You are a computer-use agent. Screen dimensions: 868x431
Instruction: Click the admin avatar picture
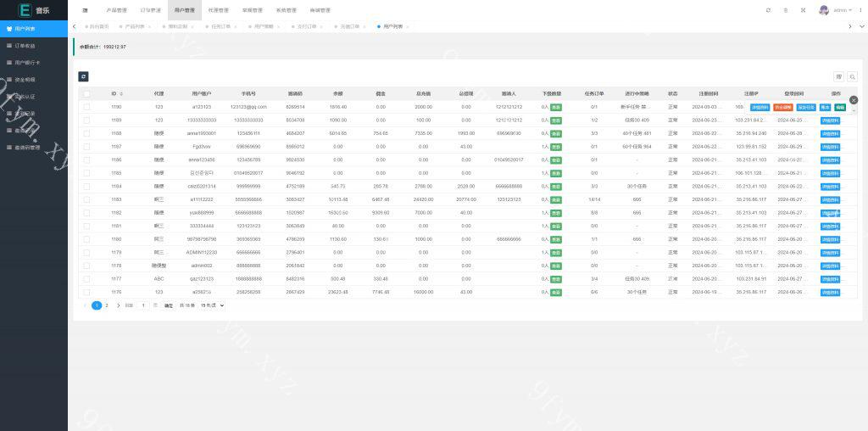click(824, 10)
